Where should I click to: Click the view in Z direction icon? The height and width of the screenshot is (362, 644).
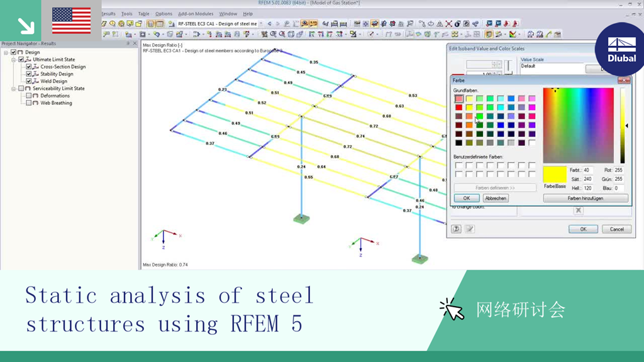[330, 35]
